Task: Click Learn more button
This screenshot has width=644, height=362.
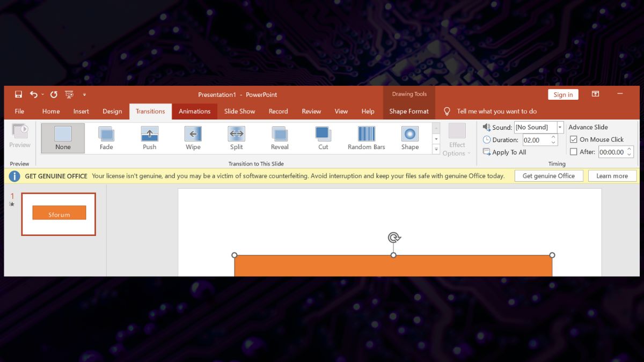Action: (612, 176)
